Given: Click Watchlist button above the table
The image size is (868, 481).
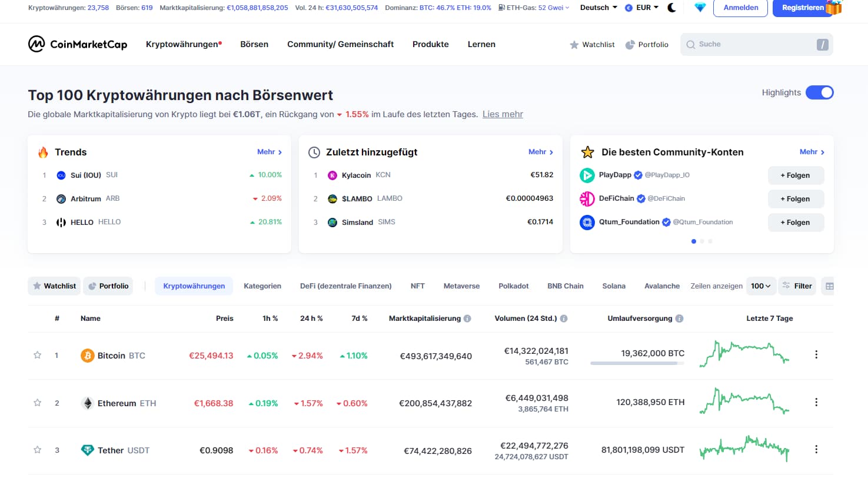Looking at the screenshot, I should pos(55,286).
